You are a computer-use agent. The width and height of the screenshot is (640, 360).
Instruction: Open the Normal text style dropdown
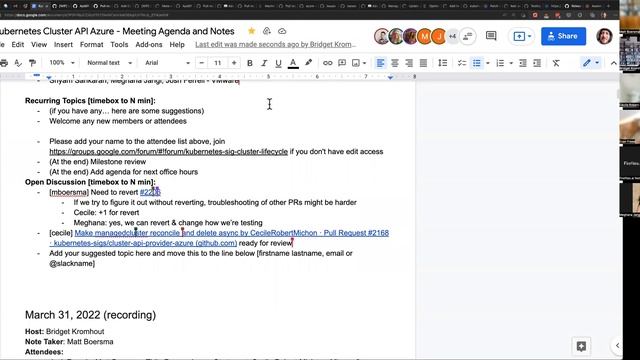109,63
